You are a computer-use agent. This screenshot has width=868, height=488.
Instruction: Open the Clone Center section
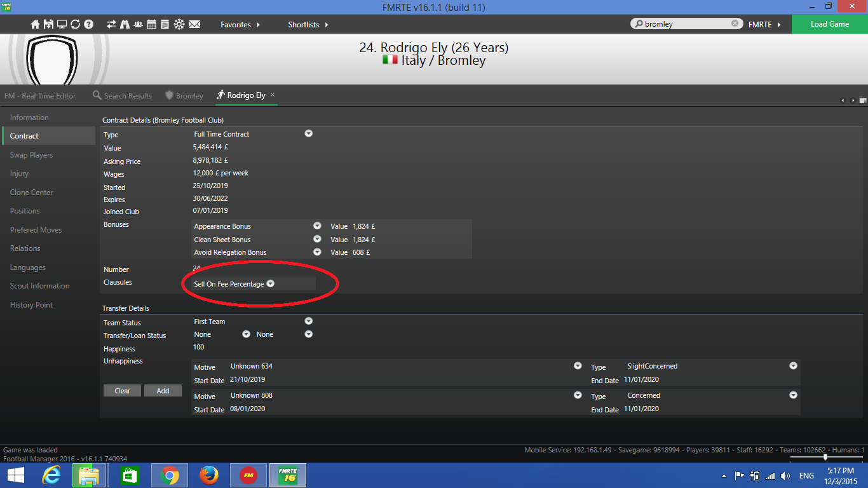pyautogui.click(x=48, y=193)
